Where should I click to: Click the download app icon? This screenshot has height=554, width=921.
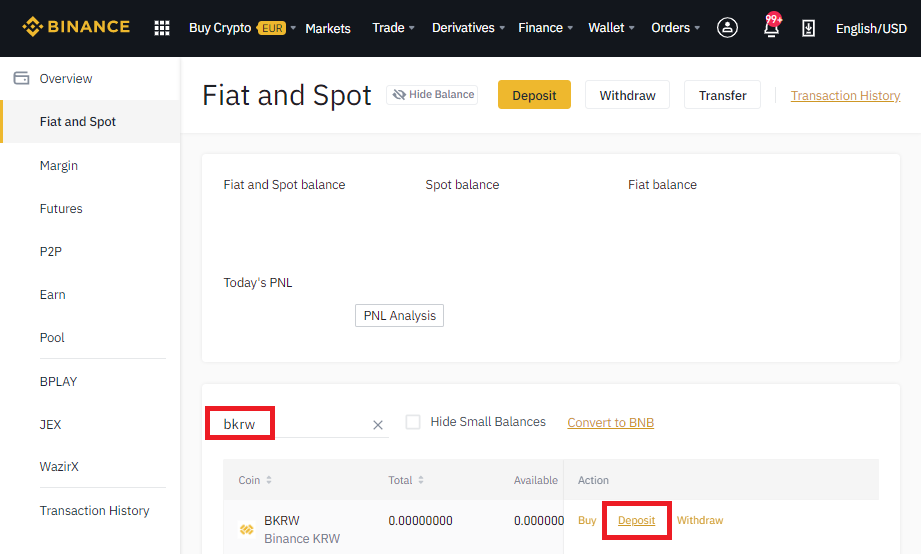click(808, 28)
